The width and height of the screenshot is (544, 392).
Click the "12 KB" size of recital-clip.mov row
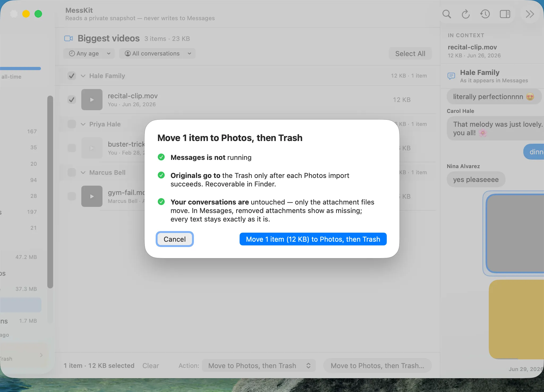[402, 100]
